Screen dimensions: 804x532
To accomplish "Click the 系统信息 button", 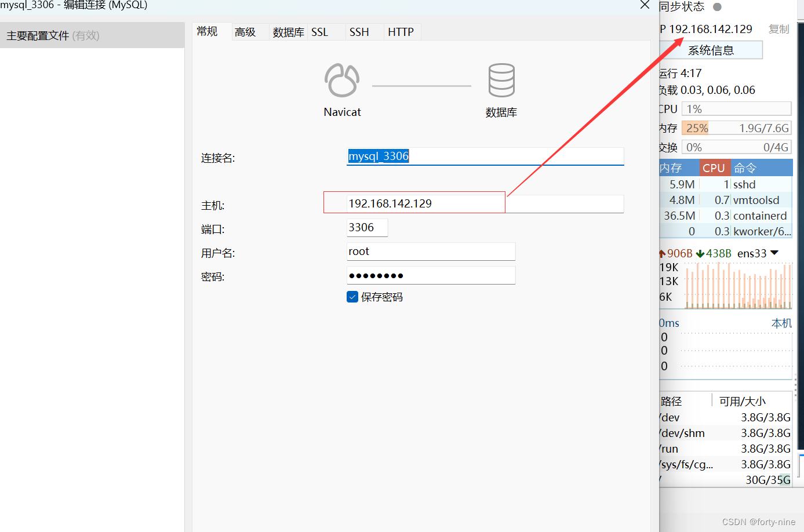I will click(x=711, y=50).
